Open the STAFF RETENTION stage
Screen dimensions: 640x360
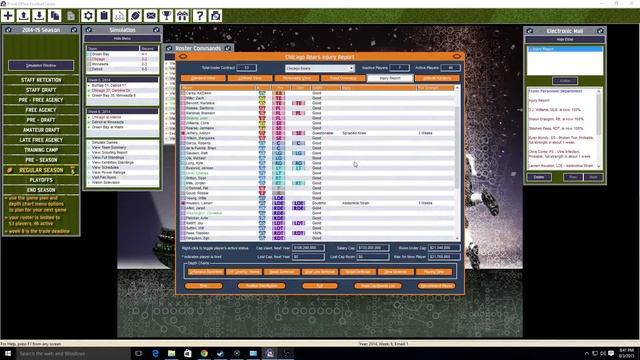[41, 80]
